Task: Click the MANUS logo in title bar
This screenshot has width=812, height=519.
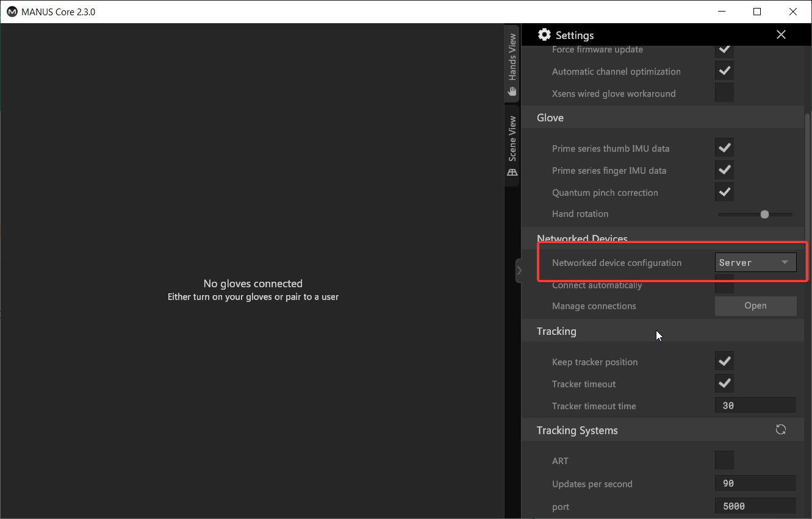Action: [x=12, y=12]
